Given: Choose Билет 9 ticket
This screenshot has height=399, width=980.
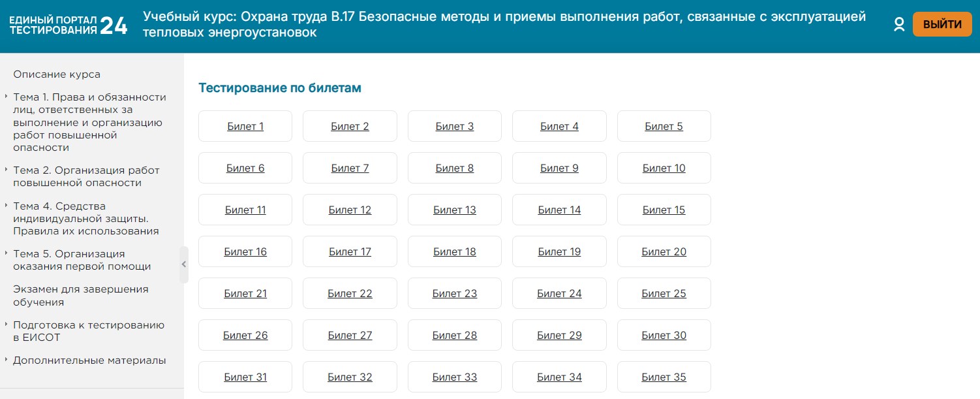Looking at the screenshot, I should point(559,168).
